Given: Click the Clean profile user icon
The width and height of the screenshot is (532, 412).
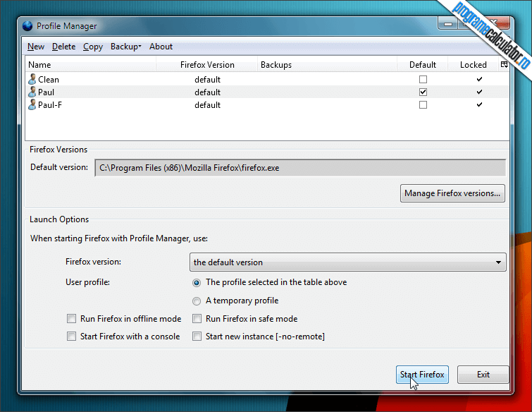Looking at the screenshot, I should pos(32,79).
